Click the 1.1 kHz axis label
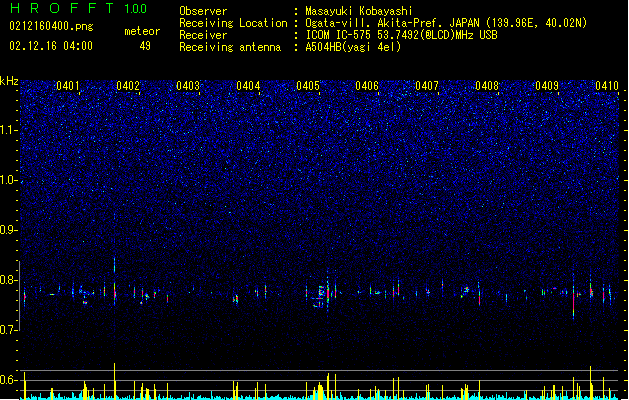The width and height of the screenshot is (629, 400). 9,130
